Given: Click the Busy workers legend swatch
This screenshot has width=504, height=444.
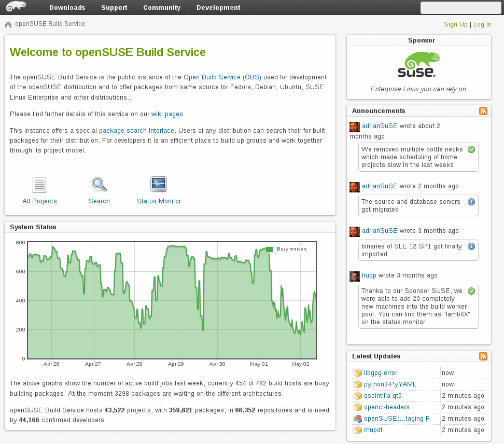Looking at the screenshot, I should 270,249.
